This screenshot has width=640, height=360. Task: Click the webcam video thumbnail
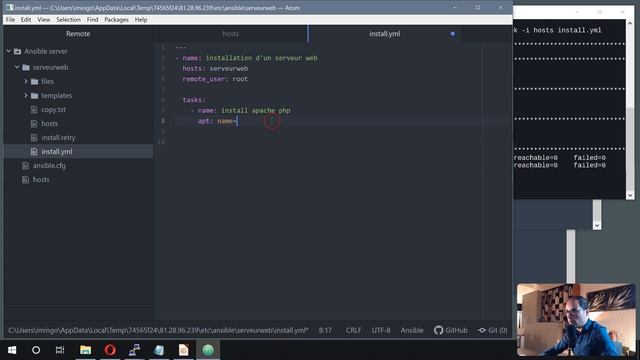576,320
